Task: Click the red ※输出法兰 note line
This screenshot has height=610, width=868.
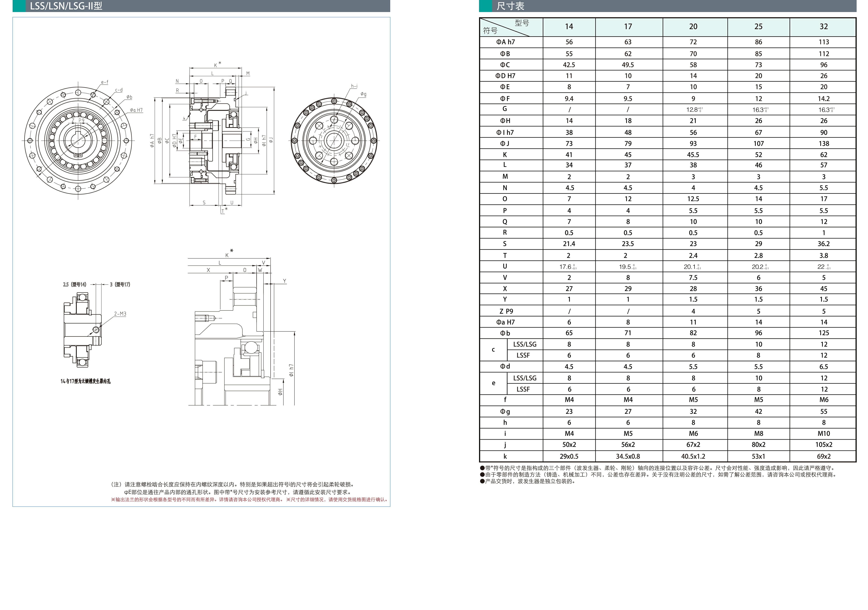Action: pyautogui.click(x=250, y=500)
